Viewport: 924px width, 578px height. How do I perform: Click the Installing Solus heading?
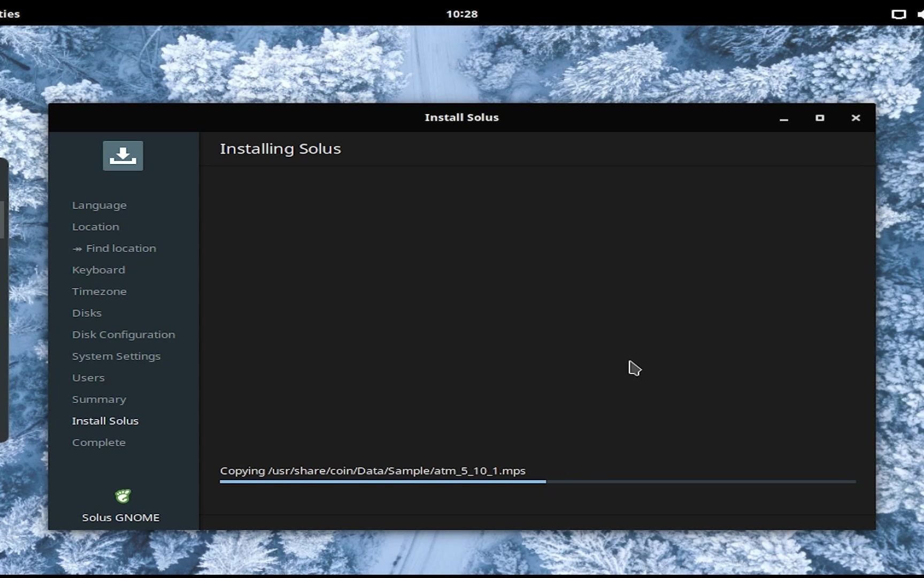point(280,148)
